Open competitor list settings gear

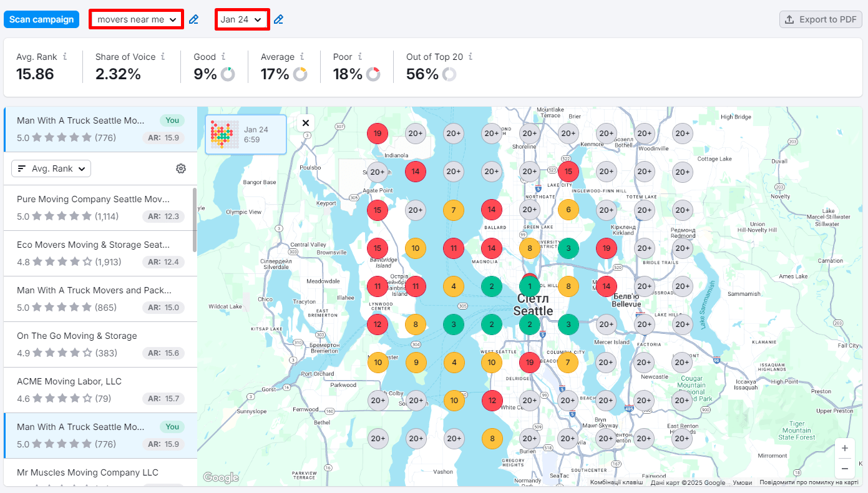(x=181, y=168)
